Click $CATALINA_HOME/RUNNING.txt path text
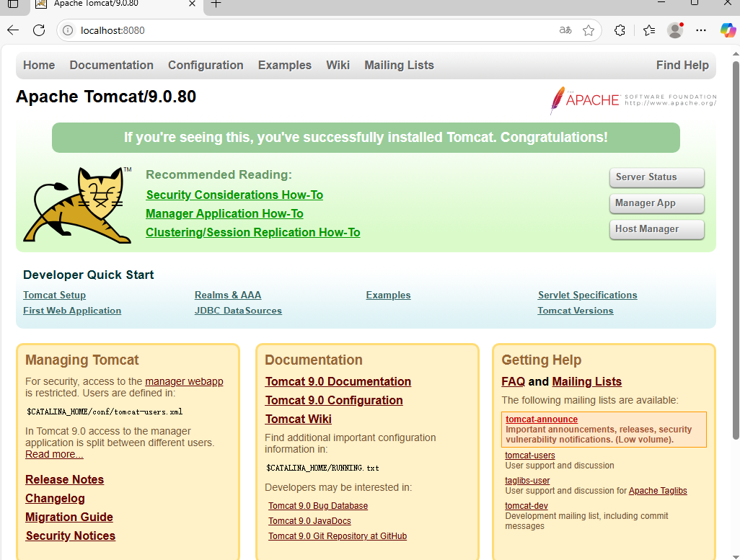This screenshot has width=740, height=560. point(323,468)
